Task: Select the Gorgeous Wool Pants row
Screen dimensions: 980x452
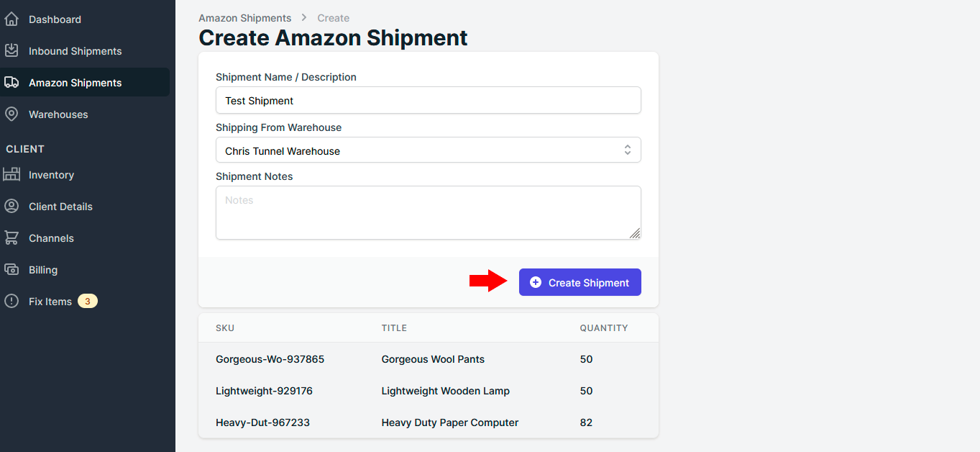Action: point(428,359)
